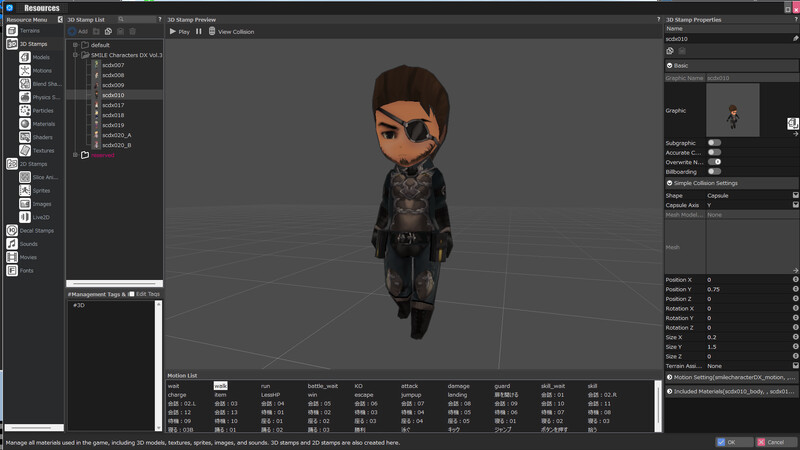Expand the reserved folder in stamp list
Image resolution: width=800 pixels, height=450 pixels.
(75, 155)
